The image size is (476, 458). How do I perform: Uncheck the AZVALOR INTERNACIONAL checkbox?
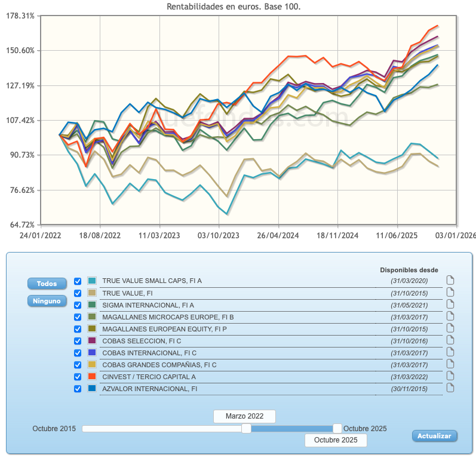(77, 389)
